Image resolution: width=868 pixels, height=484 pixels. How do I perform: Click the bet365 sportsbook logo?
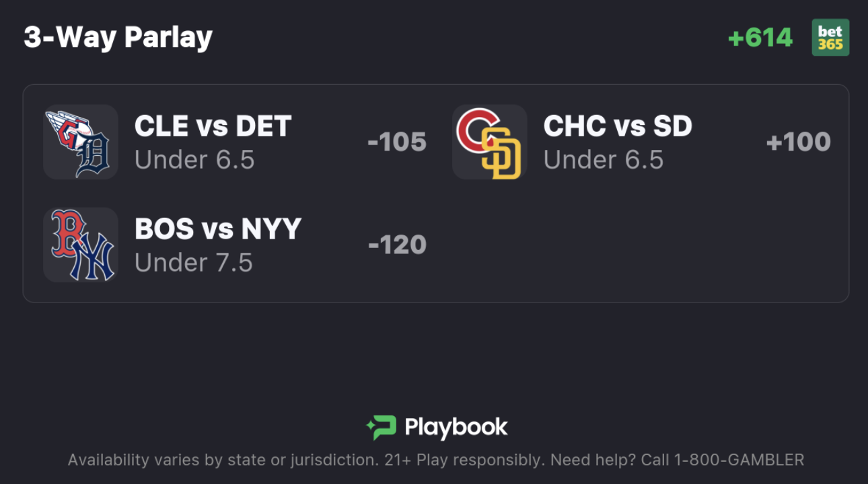(830, 38)
